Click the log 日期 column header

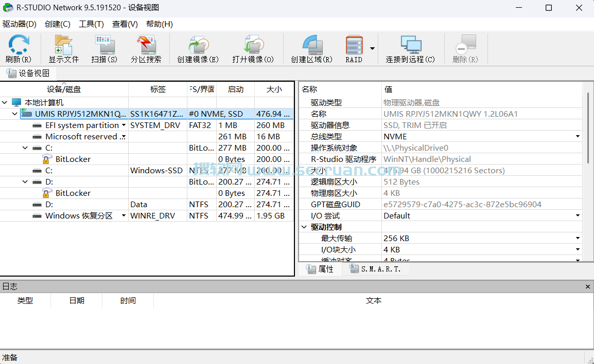77,301
